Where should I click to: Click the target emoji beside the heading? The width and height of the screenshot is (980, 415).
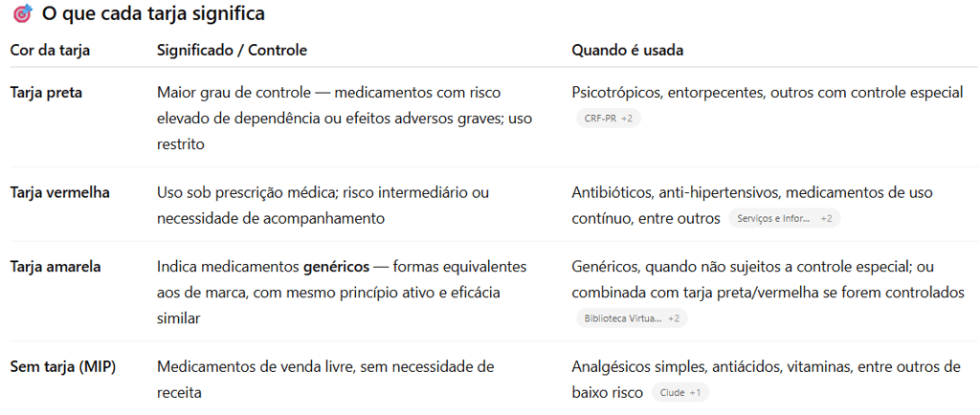click(x=22, y=14)
